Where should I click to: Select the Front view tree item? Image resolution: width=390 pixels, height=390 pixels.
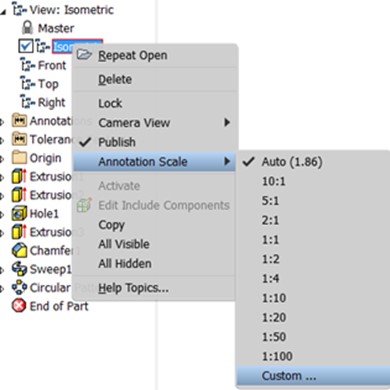click(44, 65)
